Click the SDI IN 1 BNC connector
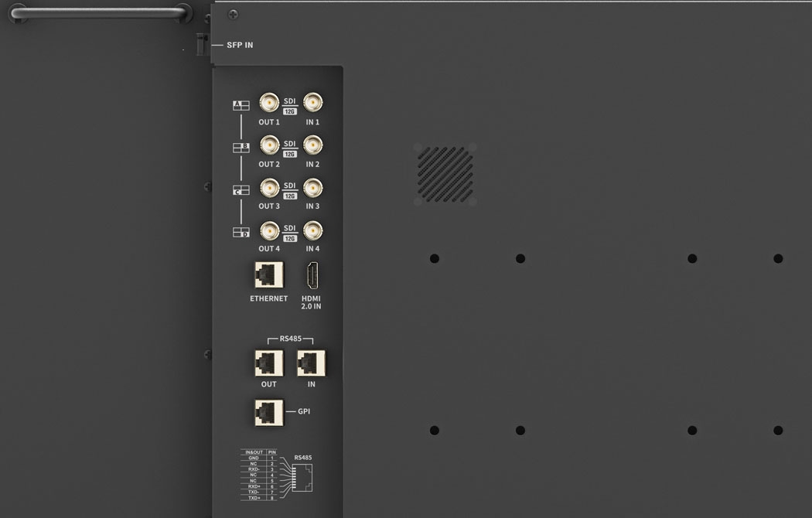812x518 pixels. pyautogui.click(x=312, y=102)
